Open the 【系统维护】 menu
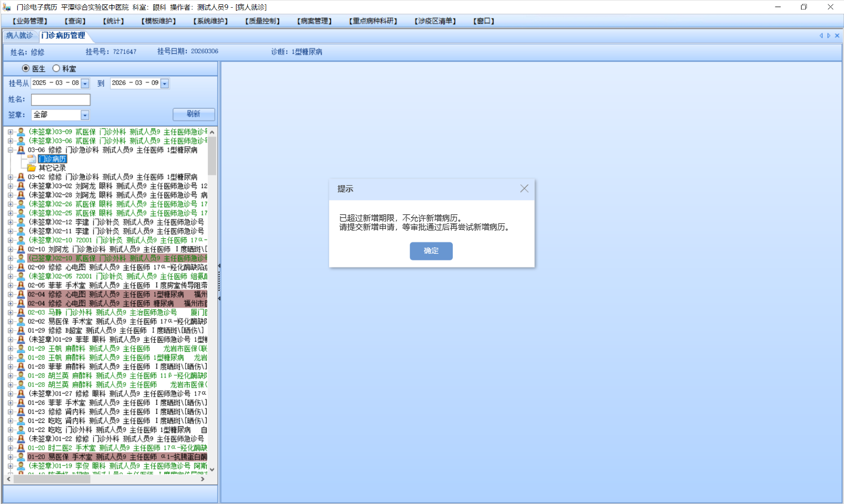The height and width of the screenshot is (504, 844). pos(211,21)
